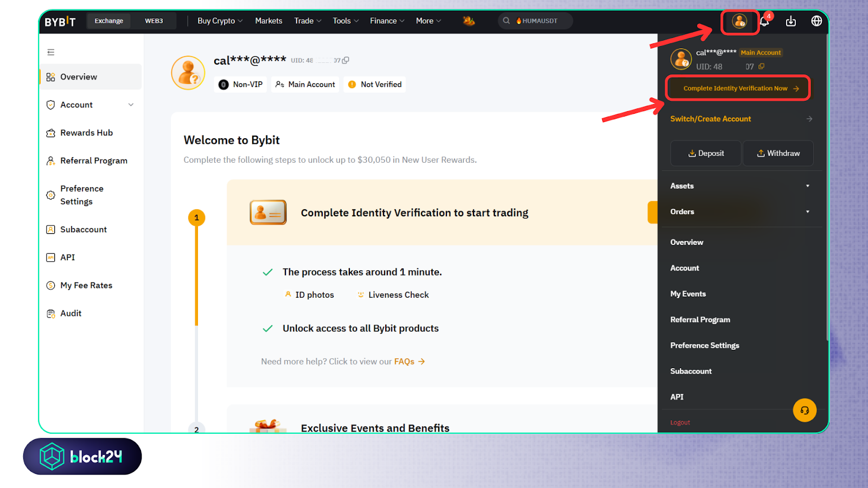This screenshot has height=488, width=868.
Task: Open Finance dropdown menu
Action: pos(387,21)
